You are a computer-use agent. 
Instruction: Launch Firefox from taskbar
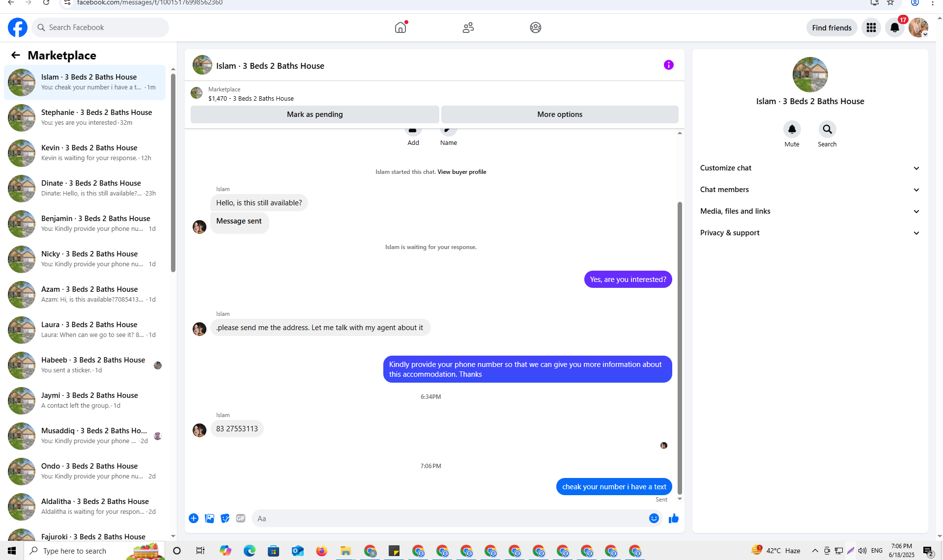(x=321, y=551)
